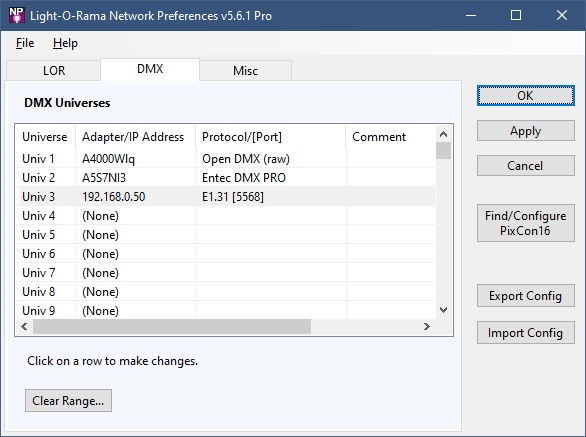This screenshot has width=586, height=437.
Task: Click (None) in the Univ 4 row
Action: [101, 216]
